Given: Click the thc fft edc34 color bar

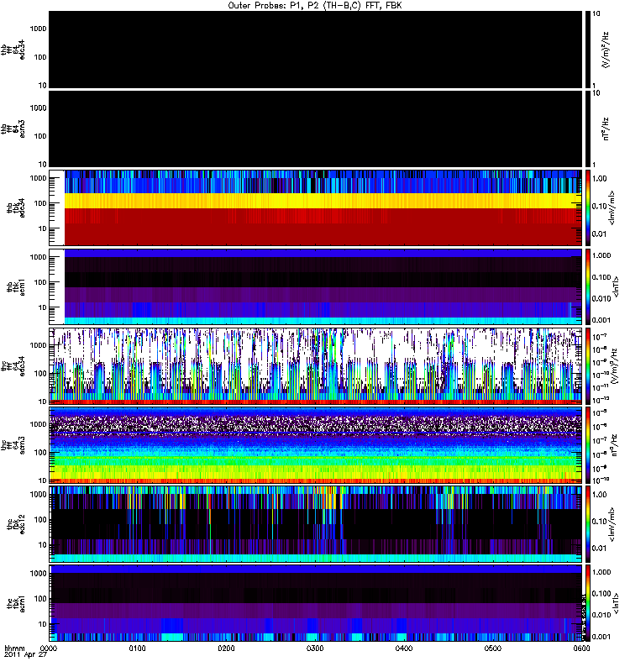Looking at the screenshot, I should pos(588,366).
